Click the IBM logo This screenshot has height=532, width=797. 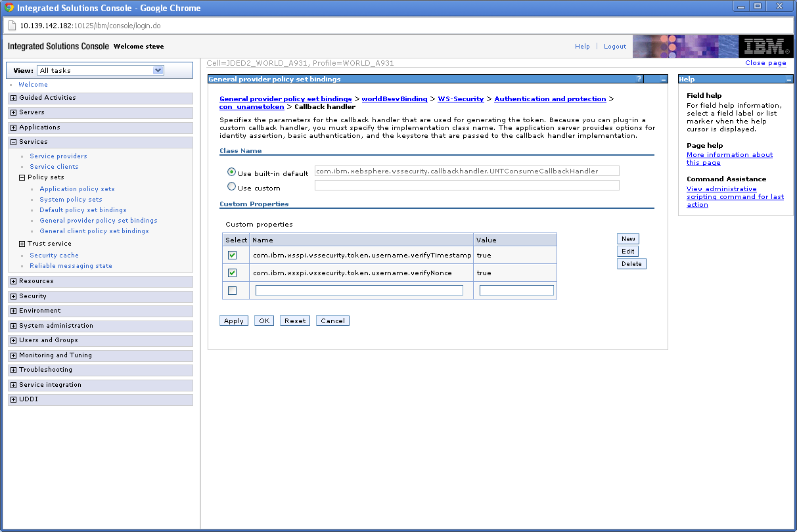[765, 47]
